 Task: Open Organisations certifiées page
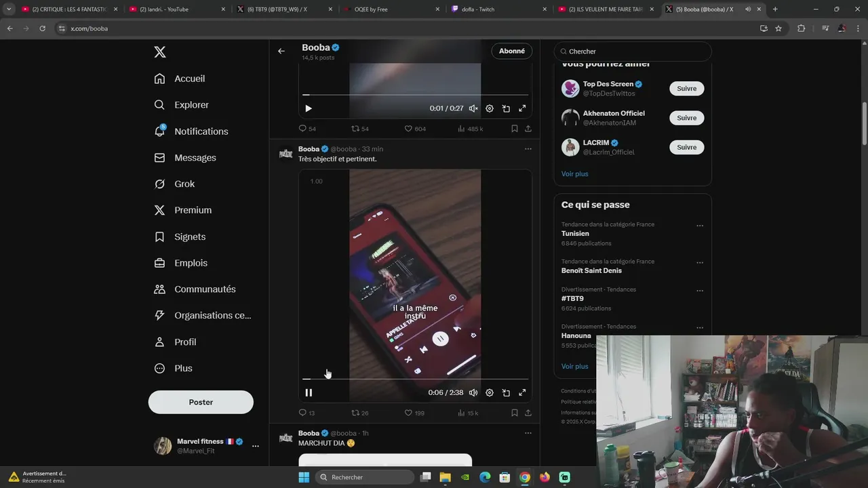coord(203,315)
